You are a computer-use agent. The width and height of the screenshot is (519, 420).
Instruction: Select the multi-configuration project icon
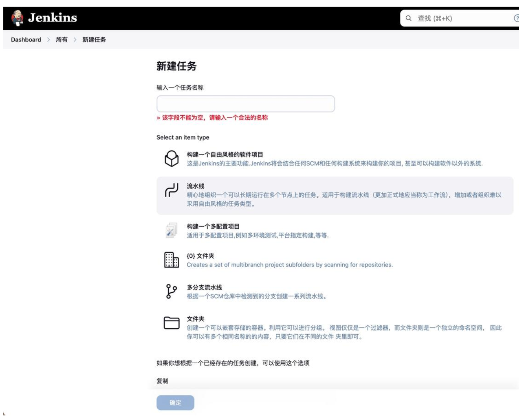171,230
